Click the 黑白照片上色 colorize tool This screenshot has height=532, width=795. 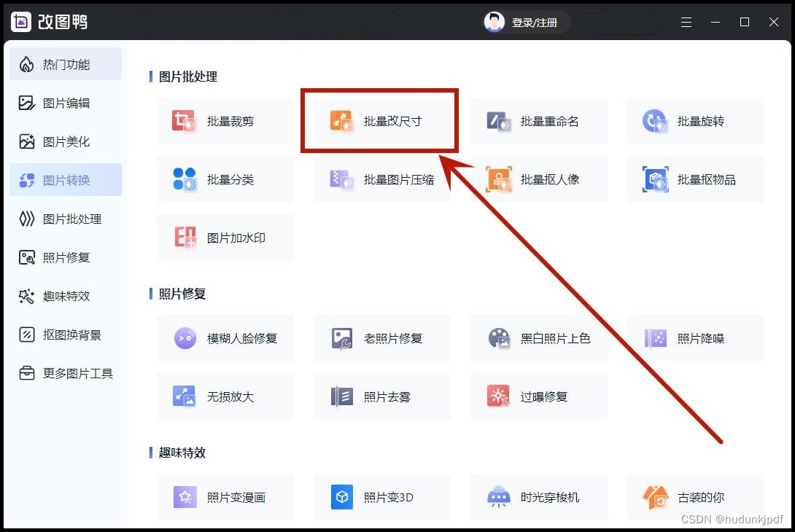click(538, 338)
